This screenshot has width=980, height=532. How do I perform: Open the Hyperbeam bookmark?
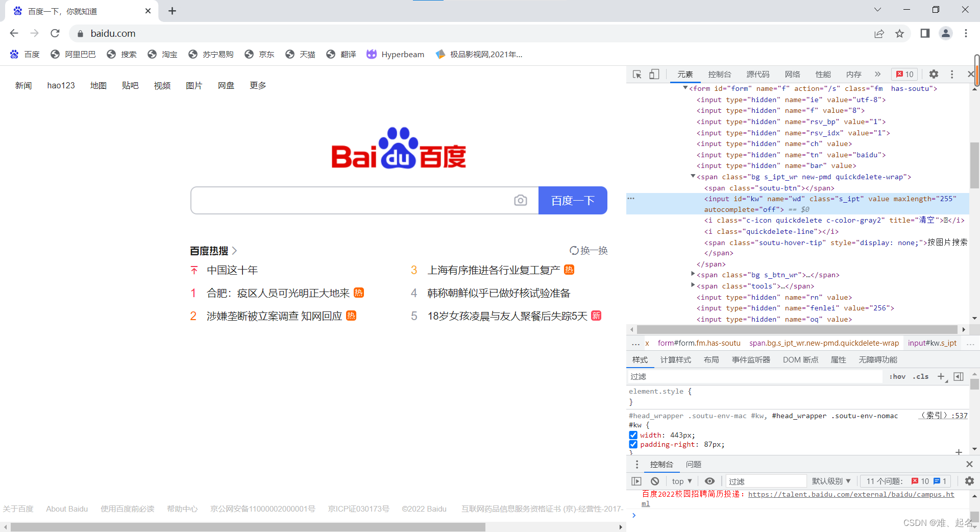(x=395, y=55)
